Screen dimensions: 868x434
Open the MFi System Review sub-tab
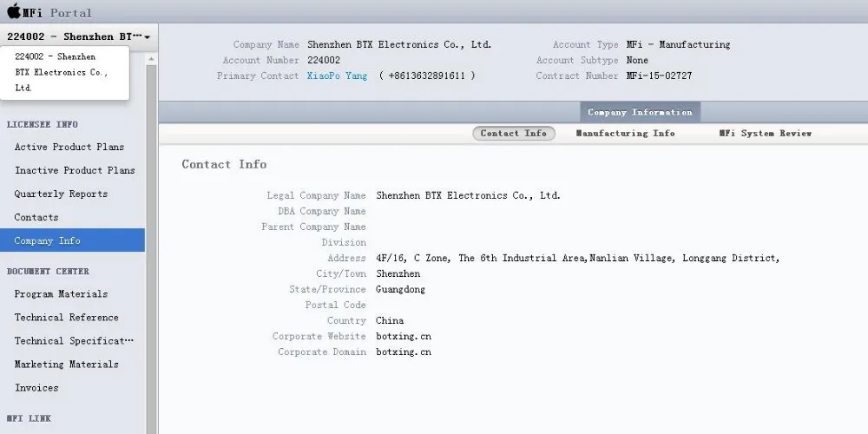pos(765,133)
